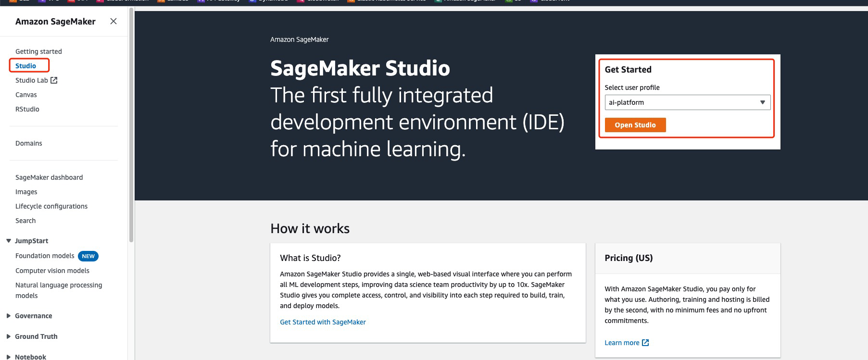The image size is (868, 360).
Task: Open Computer vision models
Action: click(x=52, y=271)
